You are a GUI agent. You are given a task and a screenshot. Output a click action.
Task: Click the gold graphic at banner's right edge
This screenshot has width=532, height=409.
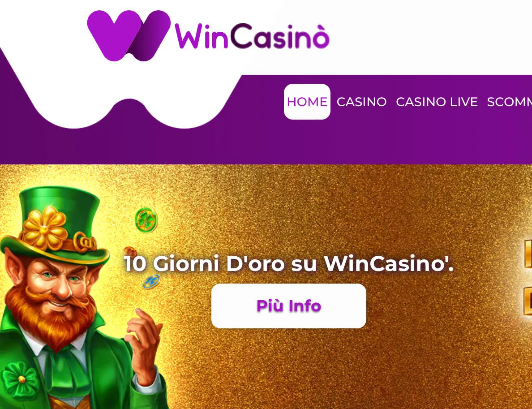point(528,277)
